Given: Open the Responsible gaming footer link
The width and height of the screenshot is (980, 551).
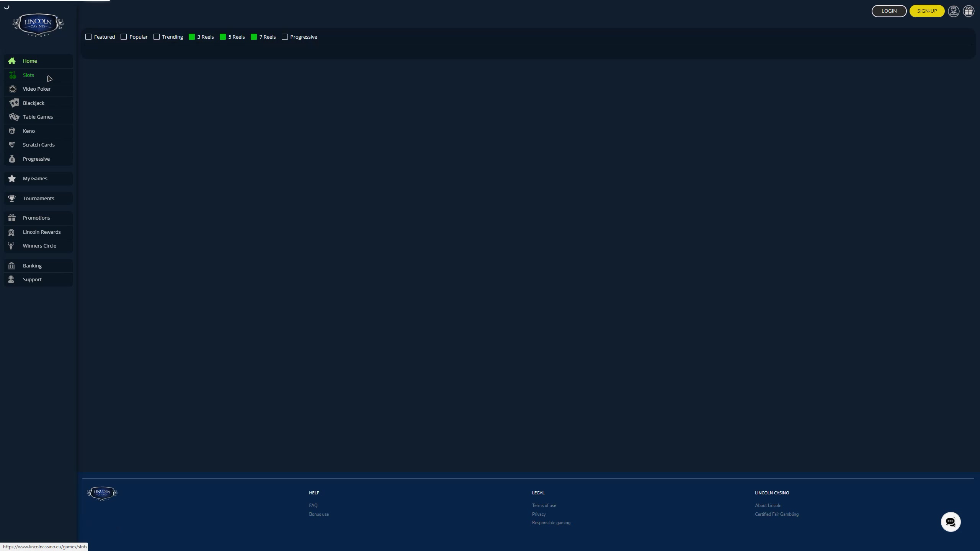Looking at the screenshot, I should click(551, 523).
